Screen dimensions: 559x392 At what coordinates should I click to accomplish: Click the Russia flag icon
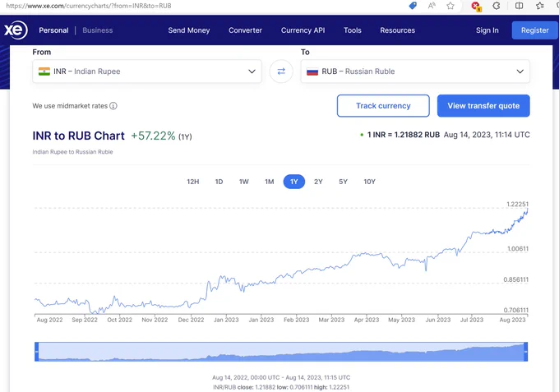[312, 71]
